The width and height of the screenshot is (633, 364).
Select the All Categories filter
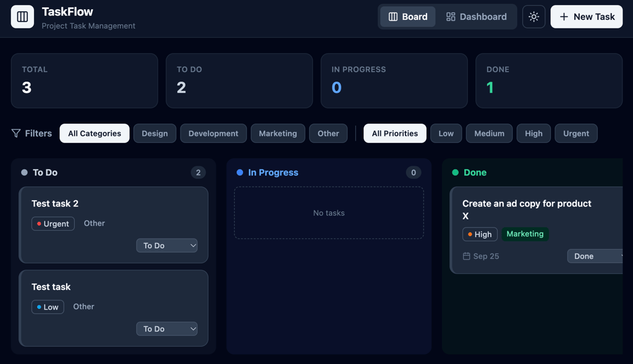pos(95,133)
